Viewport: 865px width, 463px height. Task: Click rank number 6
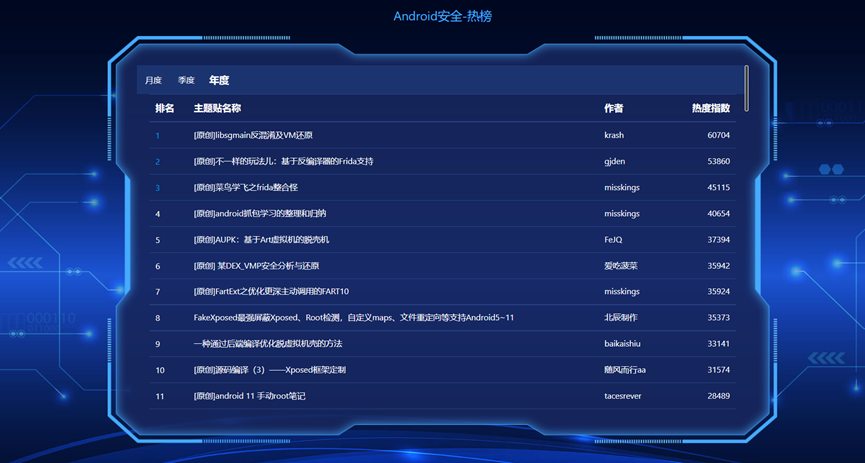point(158,266)
